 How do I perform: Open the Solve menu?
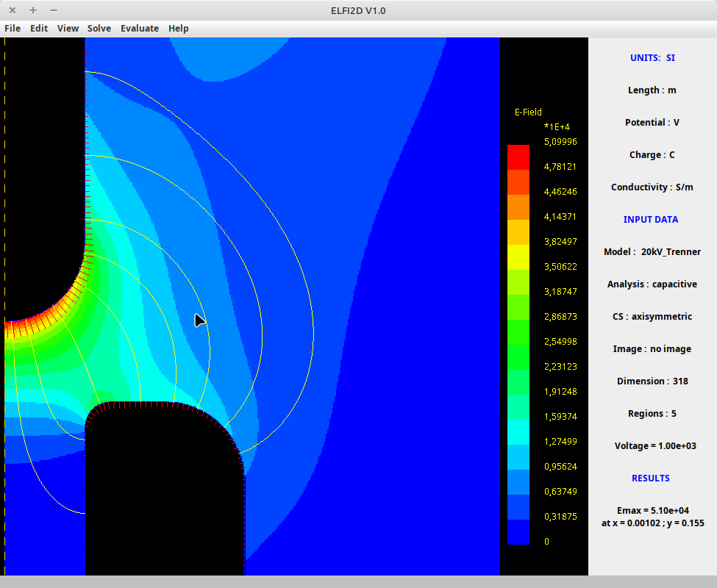pyautogui.click(x=99, y=29)
